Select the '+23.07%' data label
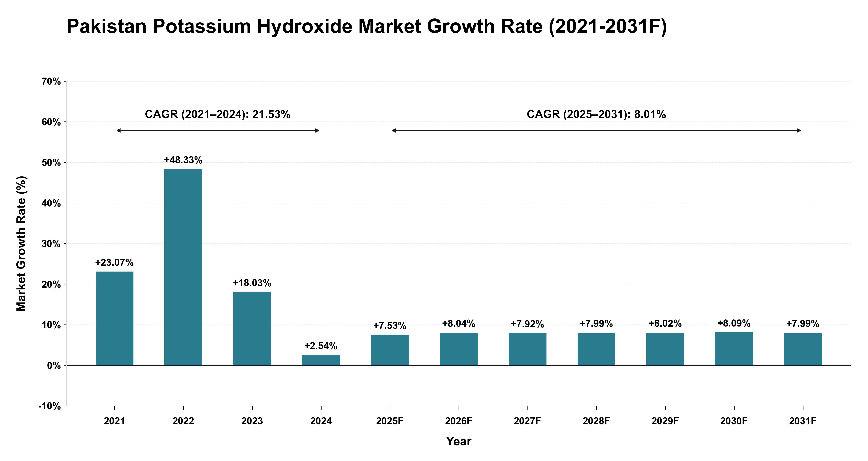This screenshot has height=461, width=868. click(x=115, y=262)
